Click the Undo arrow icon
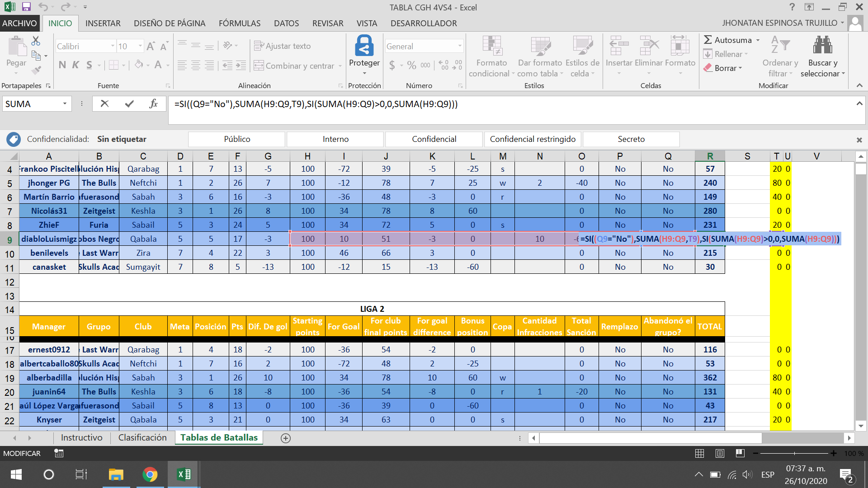Viewport: 868px width, 488px height. [43, 7]
